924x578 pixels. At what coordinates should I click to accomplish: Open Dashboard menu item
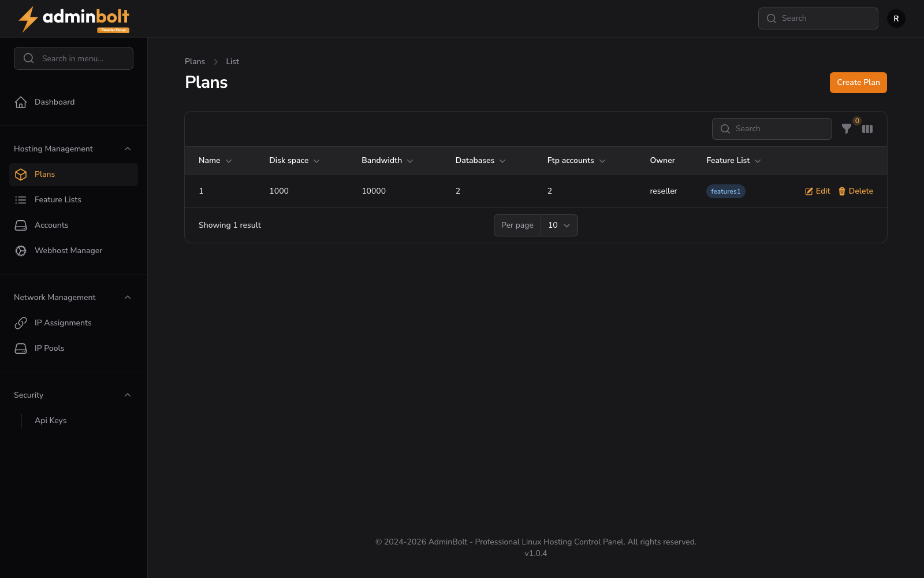(73, 102)
